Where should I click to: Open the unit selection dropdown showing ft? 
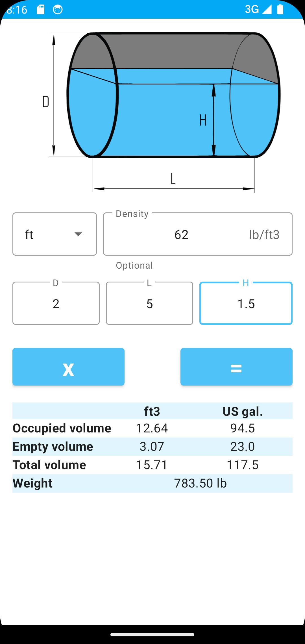click(55, 234)
